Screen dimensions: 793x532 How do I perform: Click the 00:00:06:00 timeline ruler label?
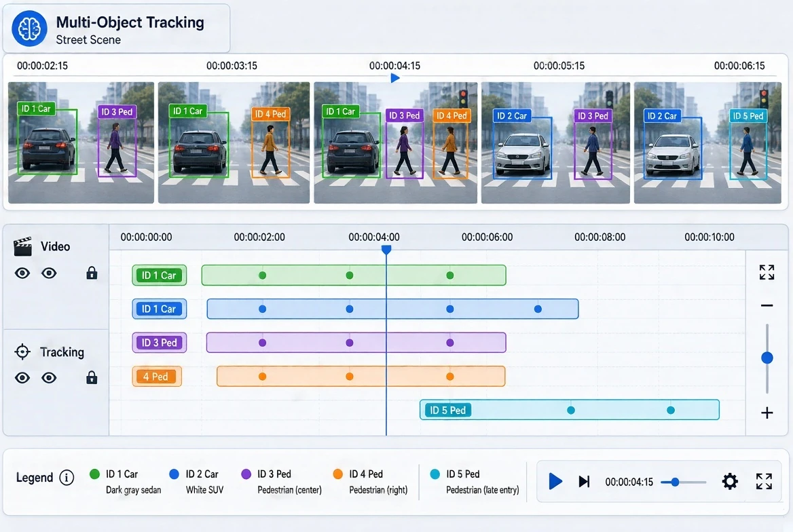(x=487, y=237)
